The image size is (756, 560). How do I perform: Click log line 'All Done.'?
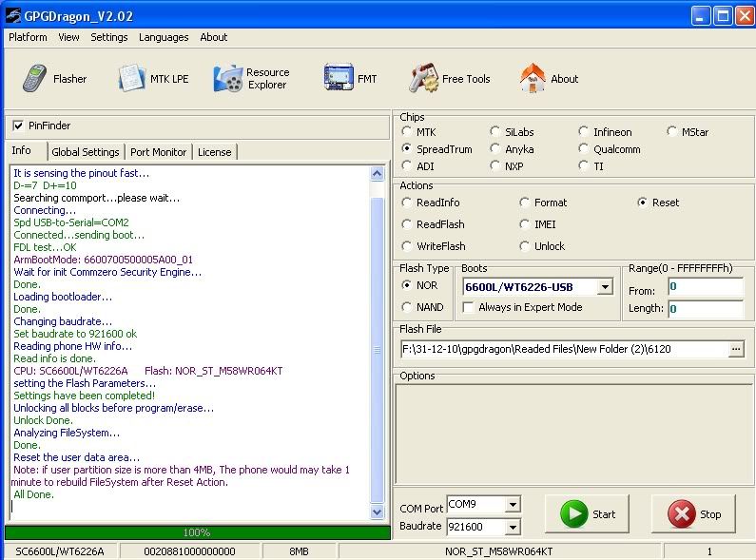coord(33,494)
